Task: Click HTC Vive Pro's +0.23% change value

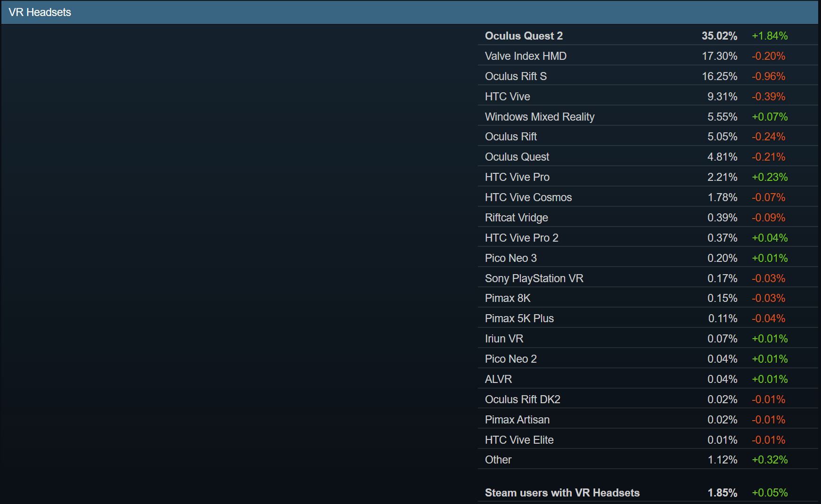Action: [769, 177]
